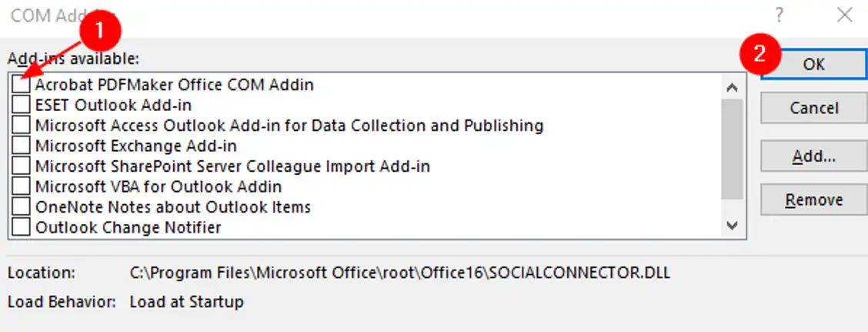Toggle Microsoft VBA for Outlook Addin checkbox
This screenshot has width=868, height=332.
pos(22,186)
